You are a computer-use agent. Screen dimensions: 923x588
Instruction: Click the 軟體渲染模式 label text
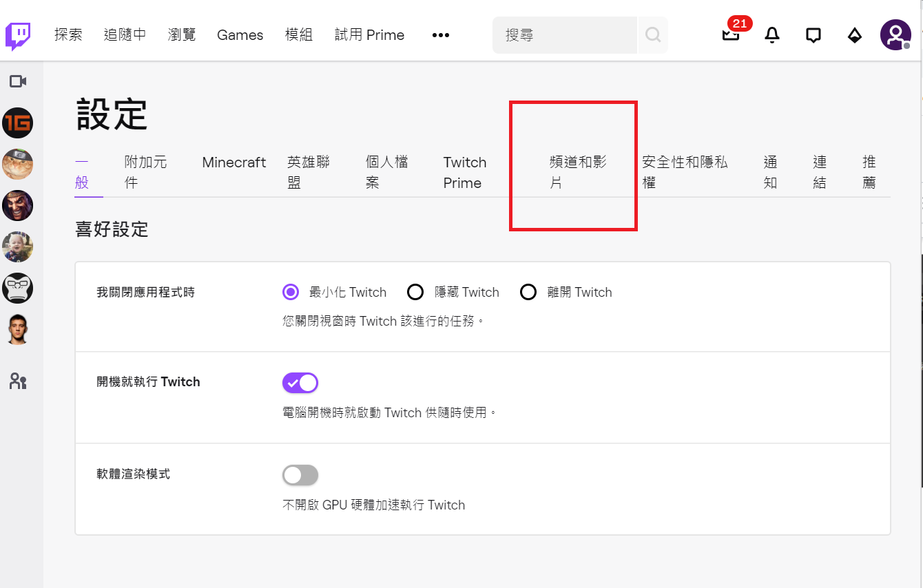133,474
